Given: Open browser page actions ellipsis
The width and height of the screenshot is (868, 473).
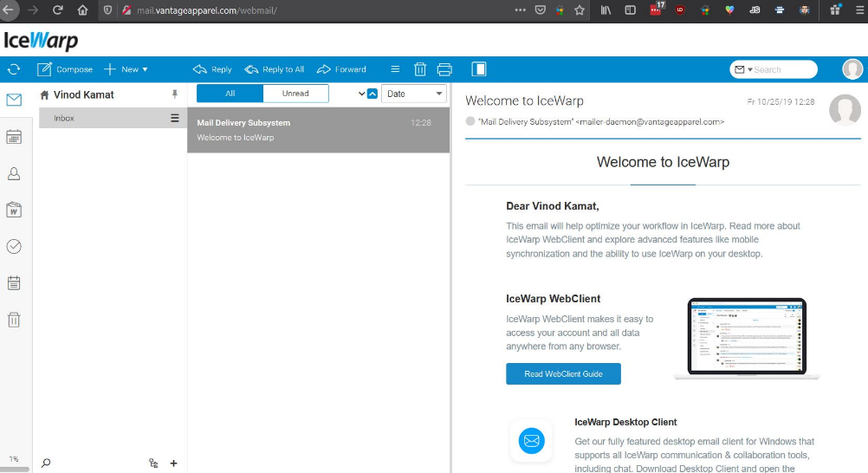Looking at the screenshot, I should click(521, 10).
